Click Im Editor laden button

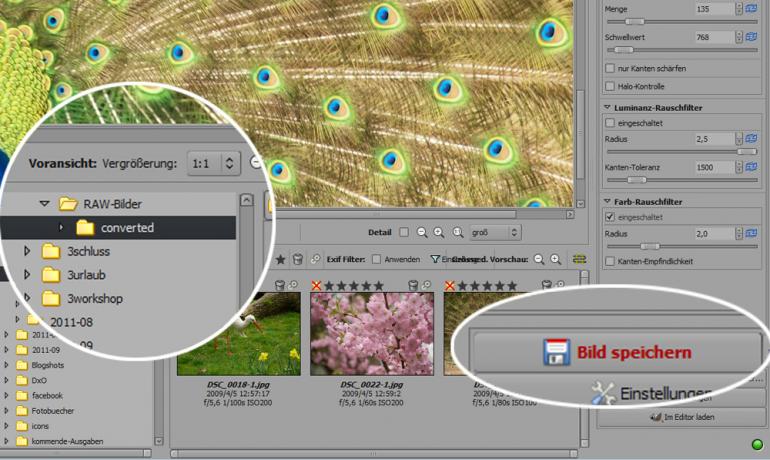pos(682,417)
